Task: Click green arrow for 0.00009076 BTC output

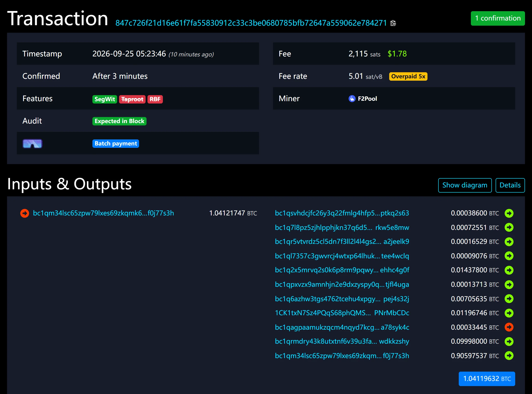Action: tap(509, 256)
